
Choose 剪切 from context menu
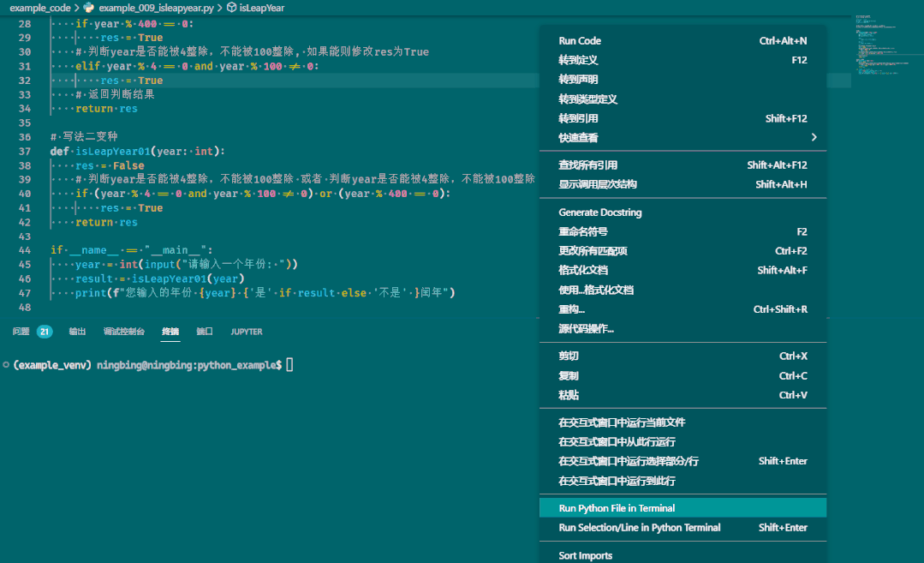[683, 356]
